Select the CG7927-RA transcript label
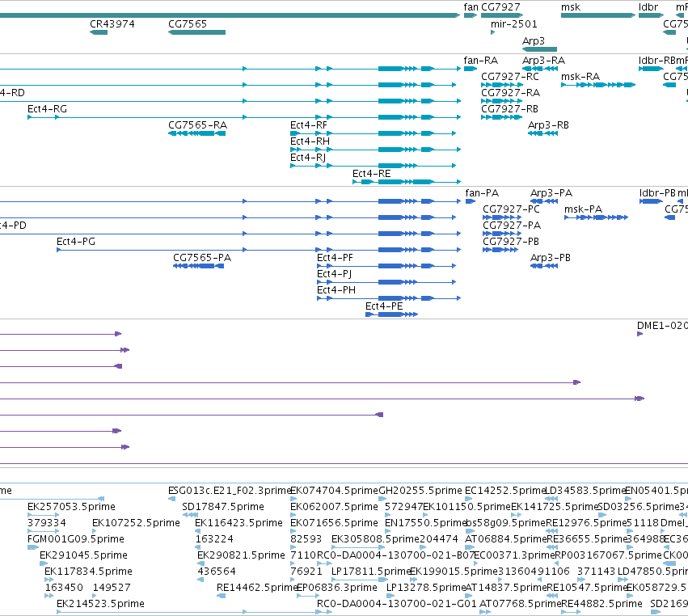 tap(510, 93)
